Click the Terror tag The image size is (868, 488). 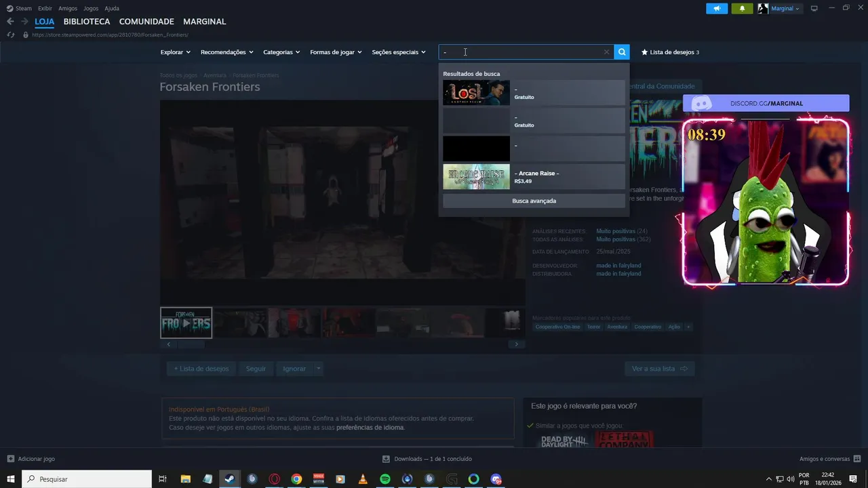(593, 327)
